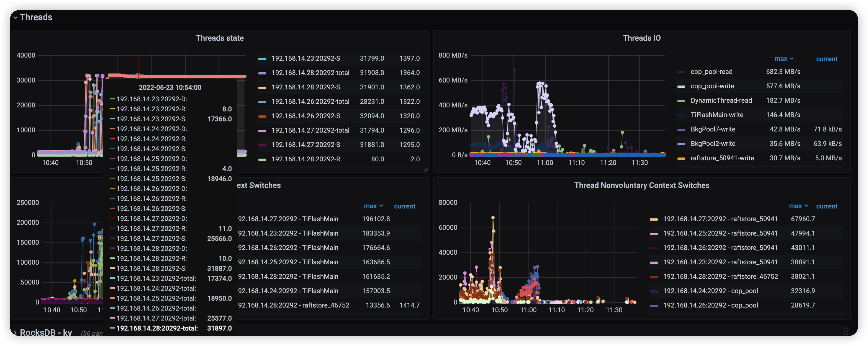Open color picker for cop_pool-write swatch
Image resolution: width=868 pixels, height=346 pixels.
pyautogui.click(x=681, y=87)
